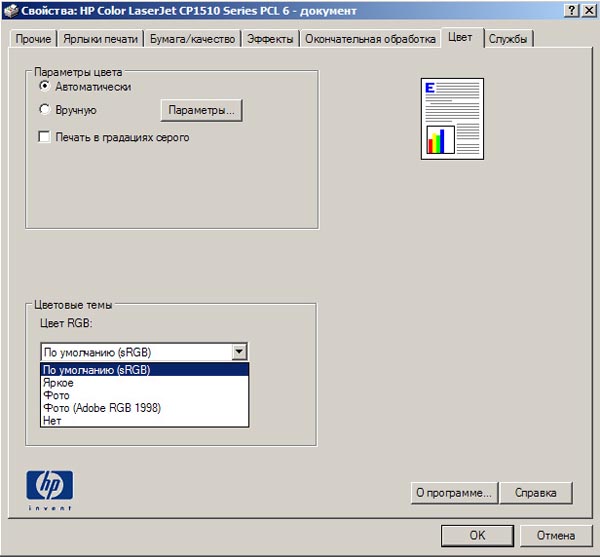Open the Окончательная обработка tab

(x=370, y=39)
